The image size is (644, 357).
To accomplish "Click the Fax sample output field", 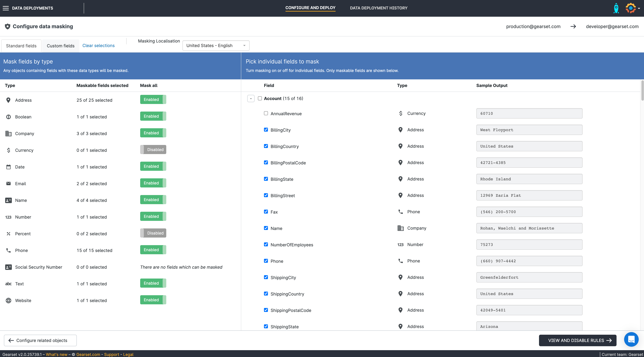I will pos(529,212).
